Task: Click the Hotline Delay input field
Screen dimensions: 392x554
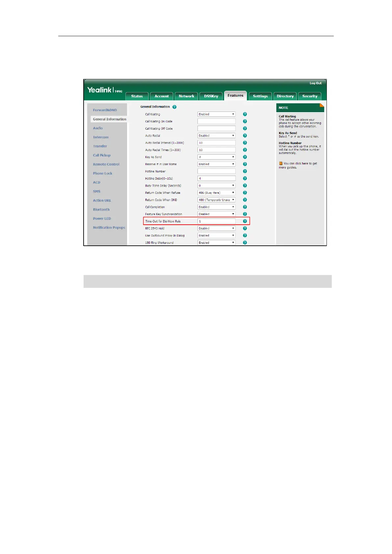Action: [x=217, y=178]
